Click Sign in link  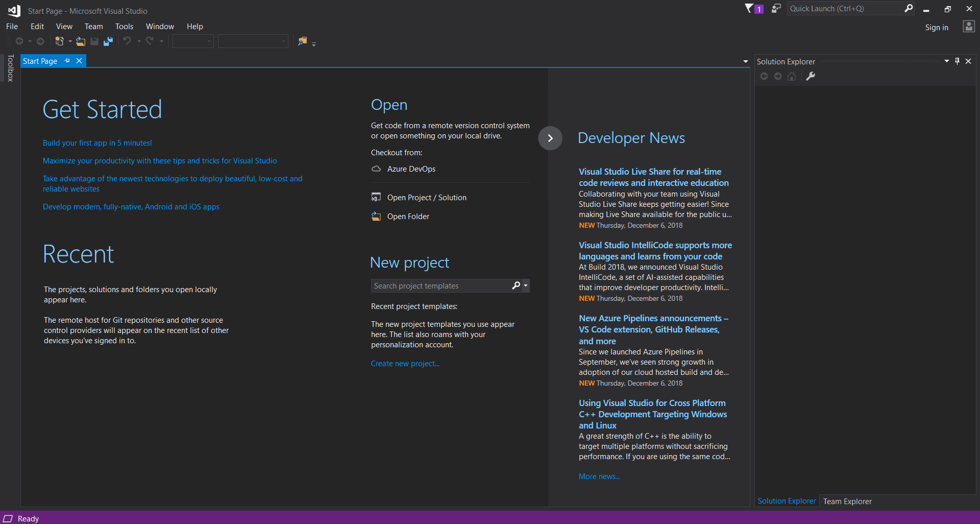tap(937, 28)
